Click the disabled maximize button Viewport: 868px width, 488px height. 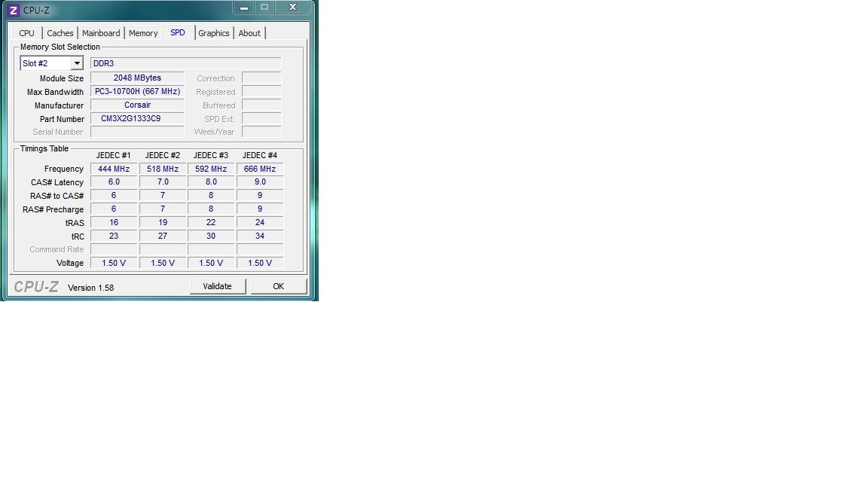[x=264, y=8]
